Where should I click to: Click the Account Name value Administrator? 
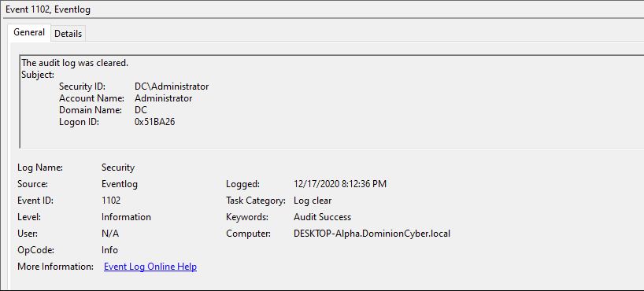pyautogui.click(x=164, y=98)
